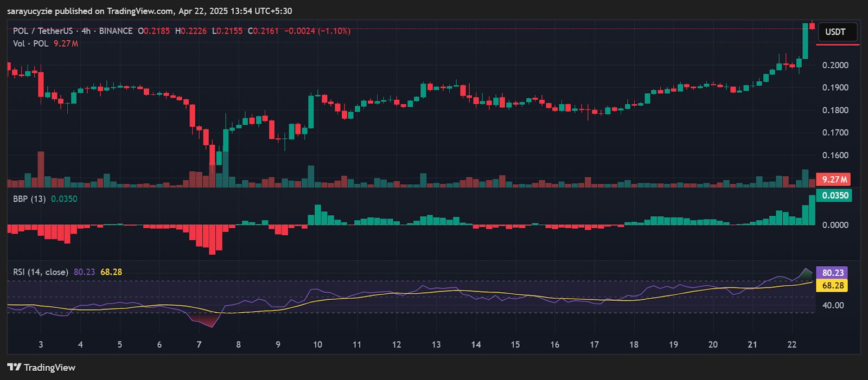Click the USDT currency button
The width and height of the screenshot is (868, 380).
836,32
